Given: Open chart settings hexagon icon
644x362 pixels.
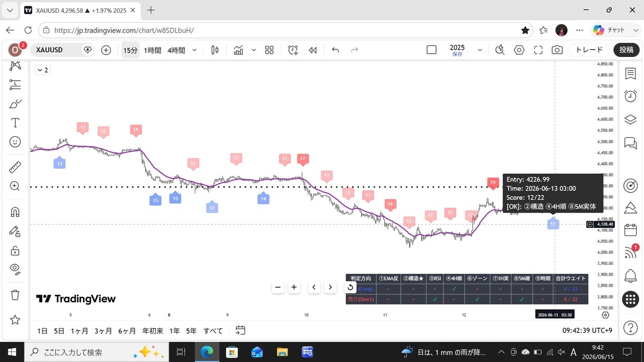Looking at the screenshot, I should point(519,50).
